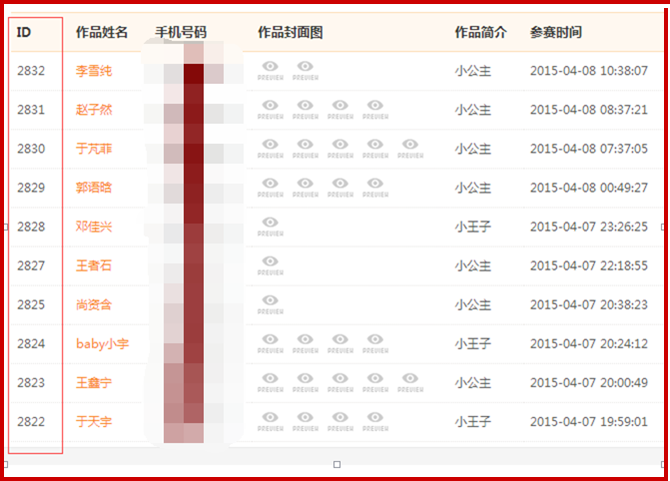Open fifth preview icon in row 2823

(x=409, y=381)
